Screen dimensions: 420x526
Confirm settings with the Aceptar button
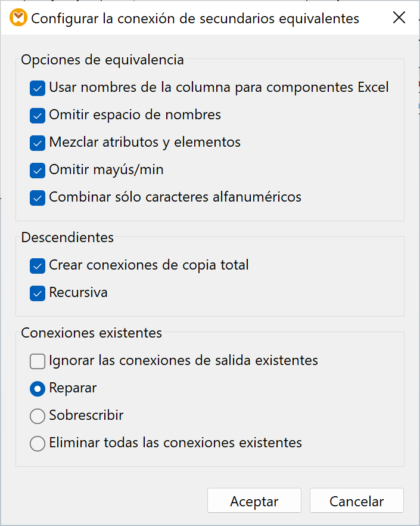click(254, 500)
